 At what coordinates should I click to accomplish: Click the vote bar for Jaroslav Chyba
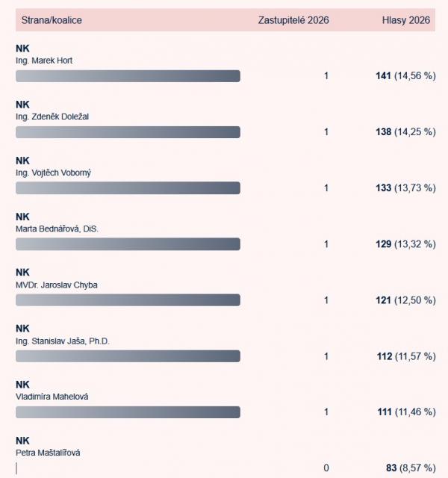(x=128, y=300)
